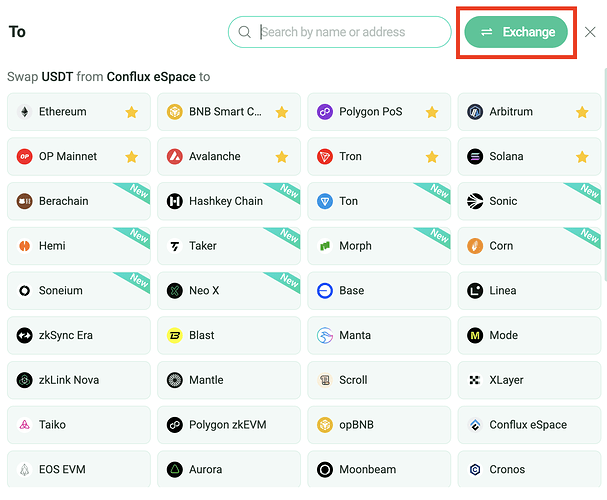Select the Moonbeam network

point(379,469)
